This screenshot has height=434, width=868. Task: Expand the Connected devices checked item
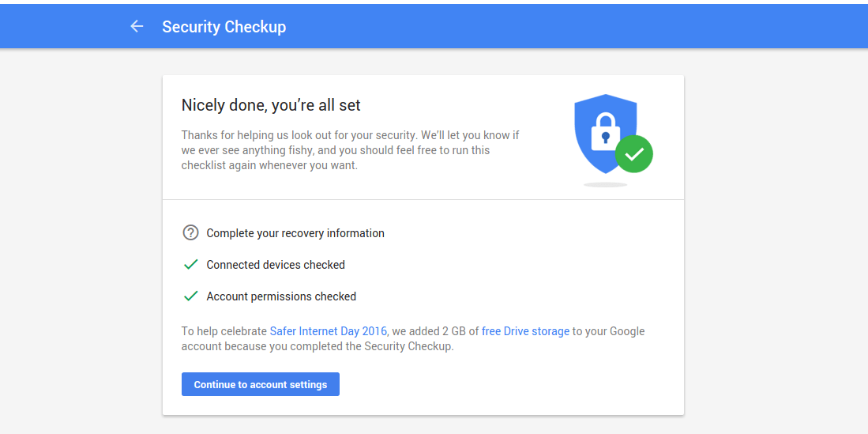coord(276,265)
